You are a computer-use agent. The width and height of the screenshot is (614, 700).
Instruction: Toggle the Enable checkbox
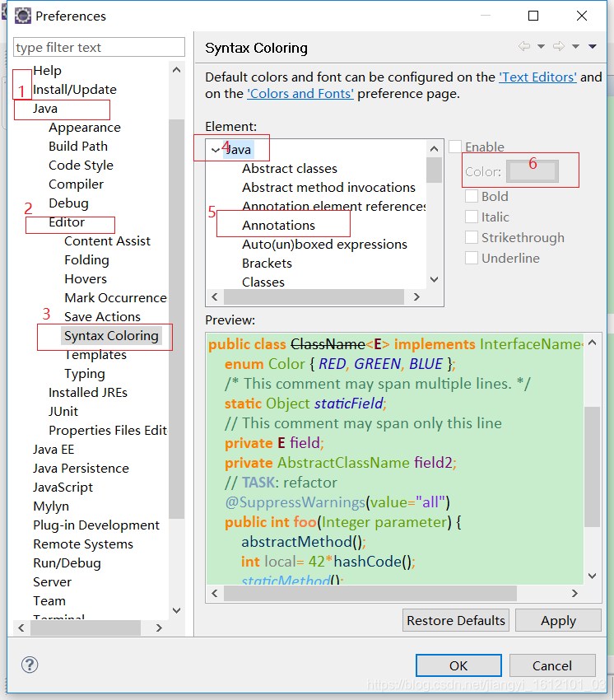tap(454, 147)
